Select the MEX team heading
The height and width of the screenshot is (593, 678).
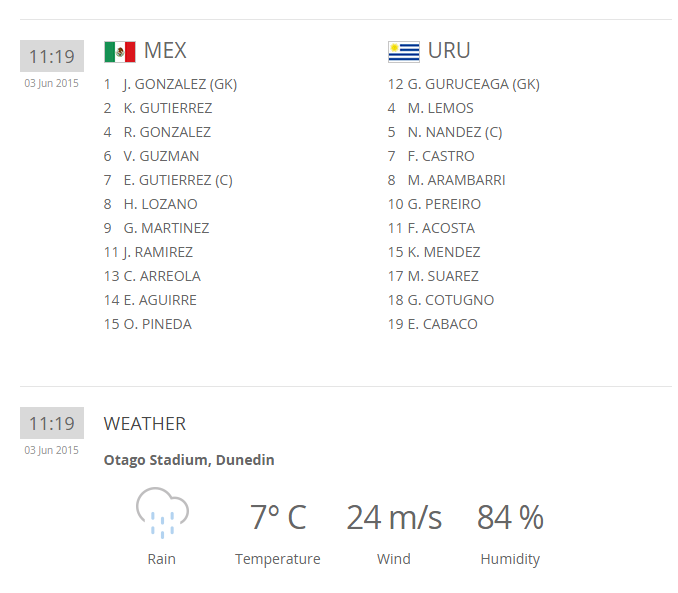(165, 51)
